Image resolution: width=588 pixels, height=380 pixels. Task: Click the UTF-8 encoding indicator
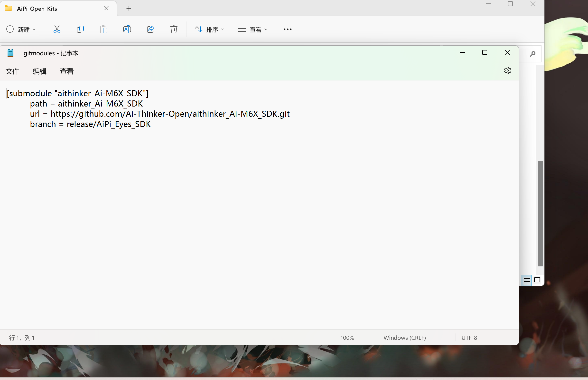[x=469, y=338]
